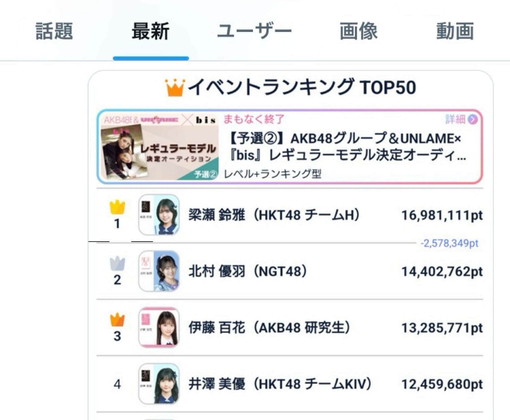
Task: Select 北村 優羽（NGT48）name
Action: (248, 271)
